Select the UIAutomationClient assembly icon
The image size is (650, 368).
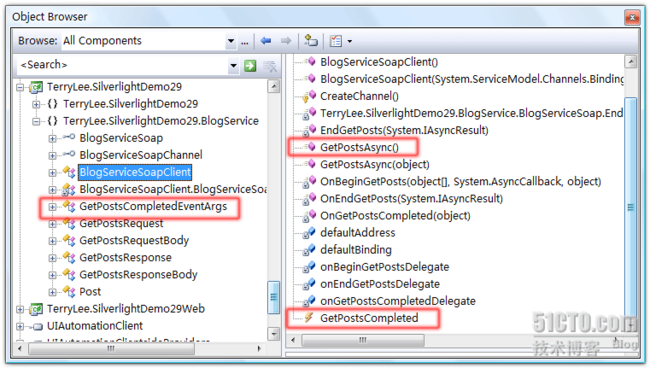[x=37, y=327]
